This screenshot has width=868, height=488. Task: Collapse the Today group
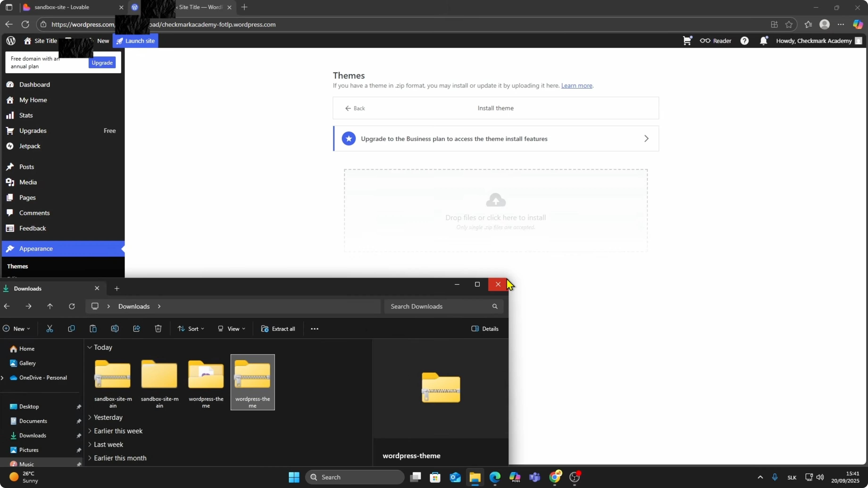90,347
